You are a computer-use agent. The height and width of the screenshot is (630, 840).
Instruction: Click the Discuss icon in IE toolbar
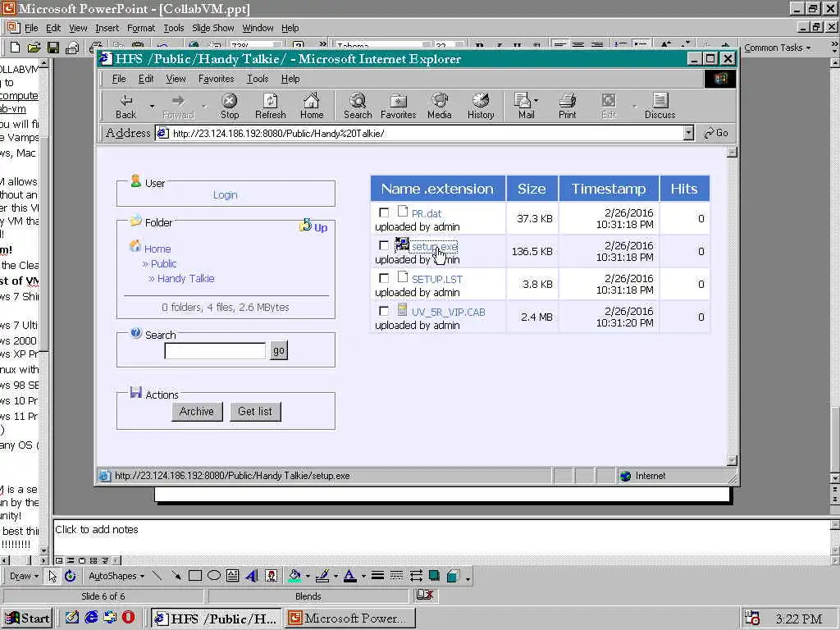tap(660, 106)
